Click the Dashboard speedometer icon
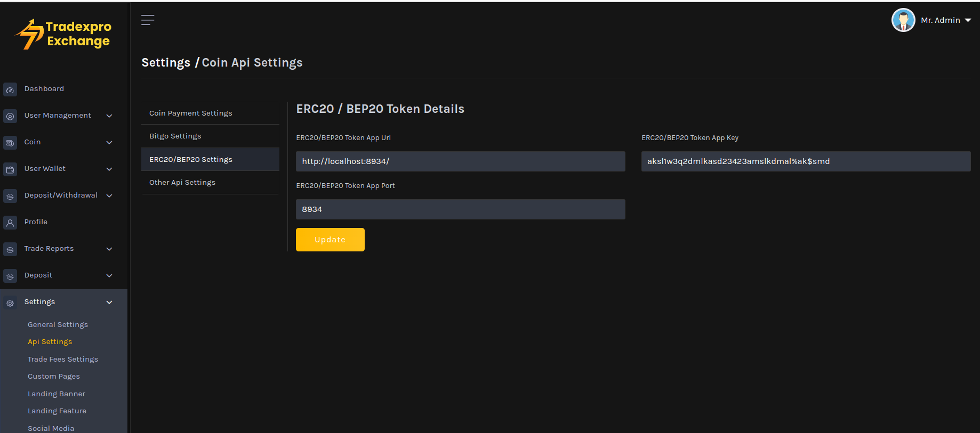Viewport: 980px width, 433px height. coord(10,89)
